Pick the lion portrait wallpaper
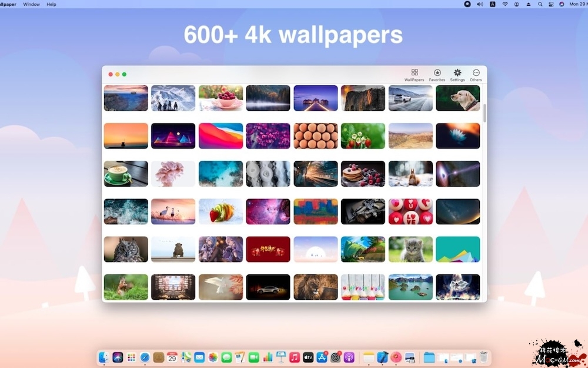The width and height of the screenshot is (588, 368). pos(315,287)
